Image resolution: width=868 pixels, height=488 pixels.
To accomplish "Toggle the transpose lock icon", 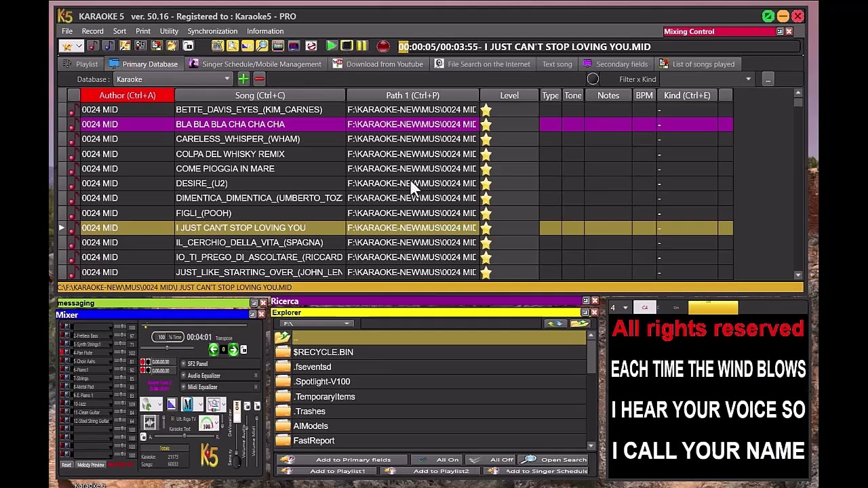I will click(243, 350).
